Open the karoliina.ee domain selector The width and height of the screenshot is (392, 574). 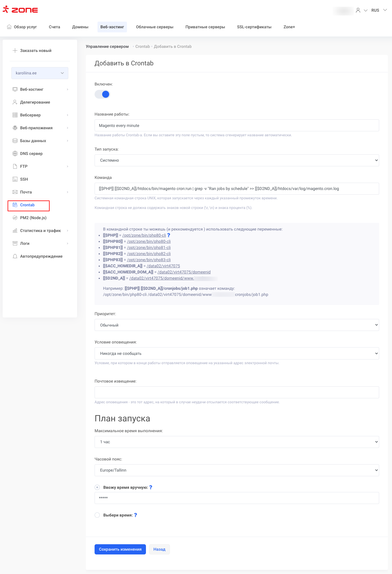click(40, 73)
